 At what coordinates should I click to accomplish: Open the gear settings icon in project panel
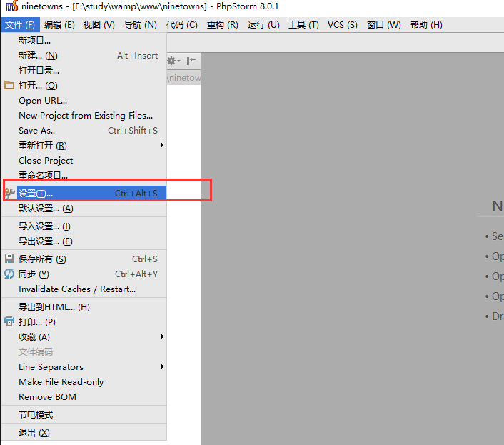pyautogui.click(x=174, y=61)
